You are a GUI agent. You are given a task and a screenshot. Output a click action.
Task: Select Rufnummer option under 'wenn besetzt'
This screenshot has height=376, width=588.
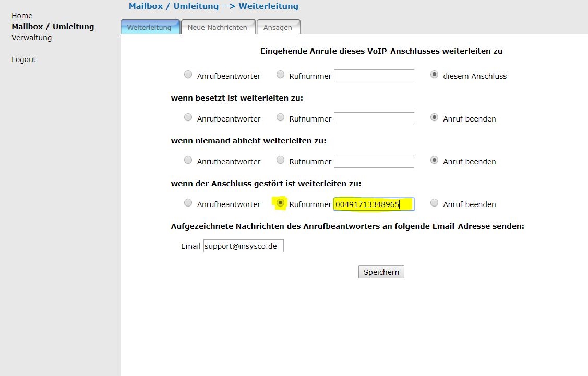280,118
